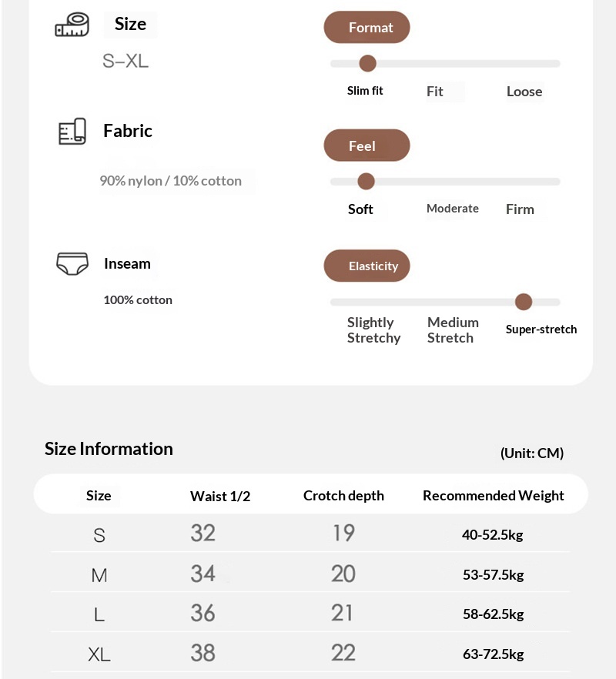Screen dimensions: 616x679
Task: Click the Feel slider knob
Action: [367, 182]
